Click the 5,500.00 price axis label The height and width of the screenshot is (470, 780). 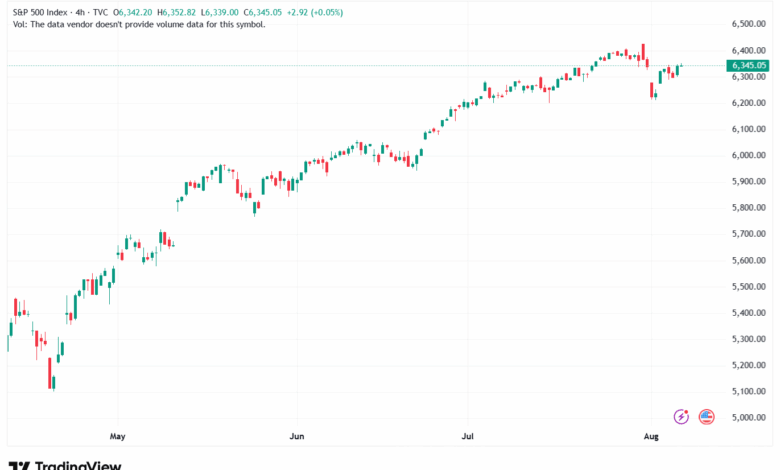[x=748, y=286]
